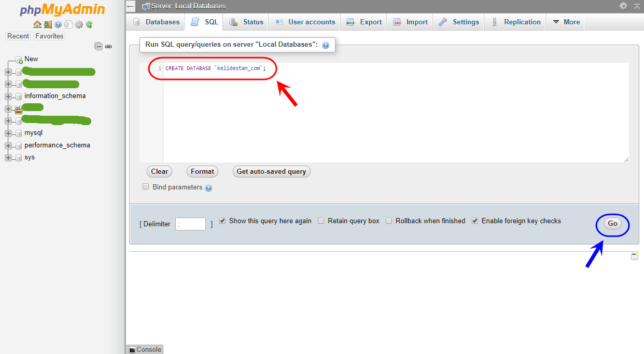Viewport: 644px width, 354px height.
Task: Click New in the database tree
Action: coord(31,59)
